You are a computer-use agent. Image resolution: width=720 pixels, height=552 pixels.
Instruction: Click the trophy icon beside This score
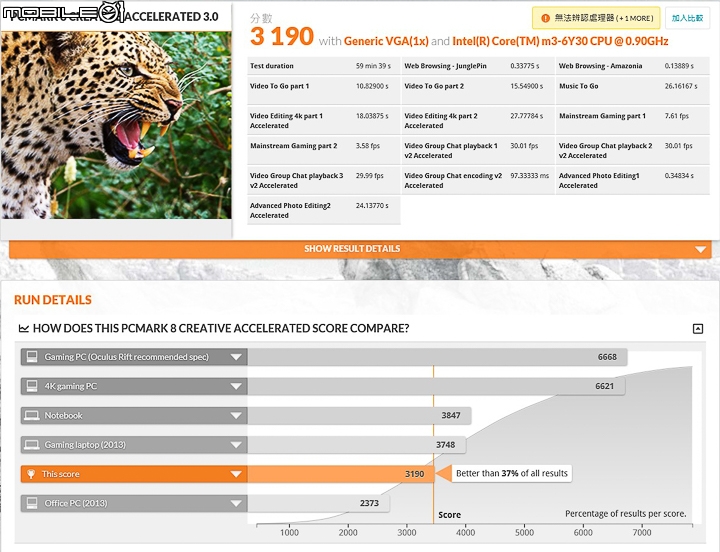click(x=31, y=474)
